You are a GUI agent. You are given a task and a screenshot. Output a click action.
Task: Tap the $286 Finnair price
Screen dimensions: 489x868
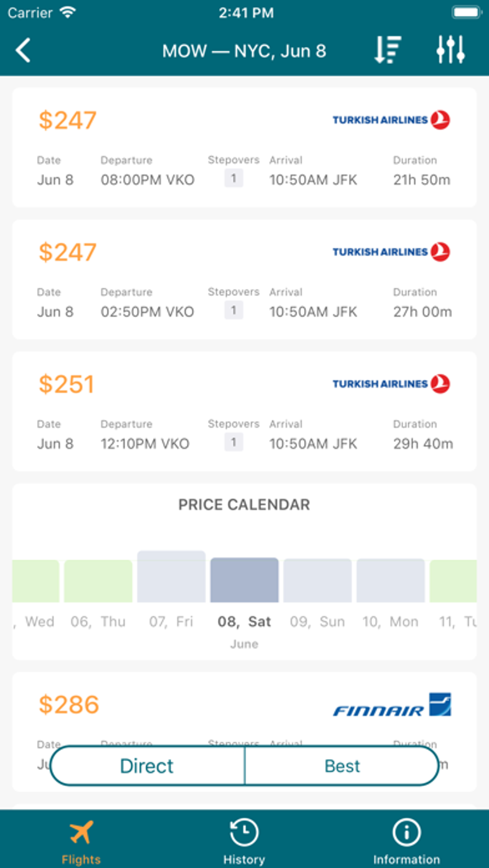(69, 705)
